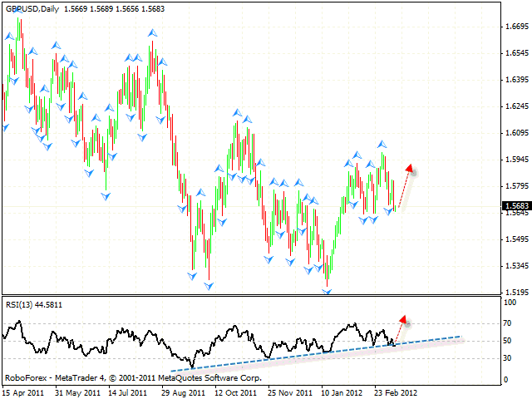Click the current price tag 1.5683
Viewport: 532px width, 399px height.
click(x=516, y=206)
